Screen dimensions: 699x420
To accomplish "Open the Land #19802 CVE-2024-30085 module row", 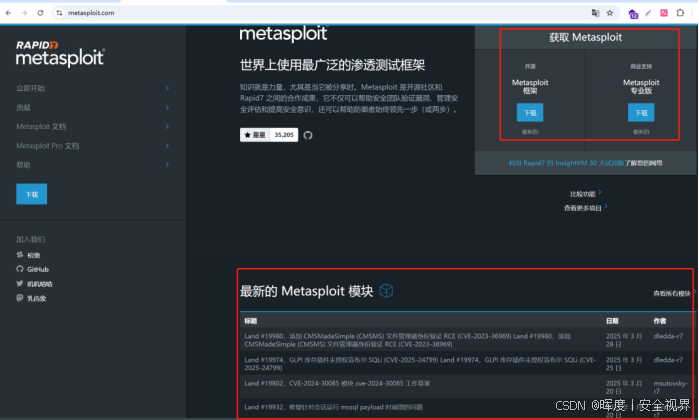I will pos(467,387).
